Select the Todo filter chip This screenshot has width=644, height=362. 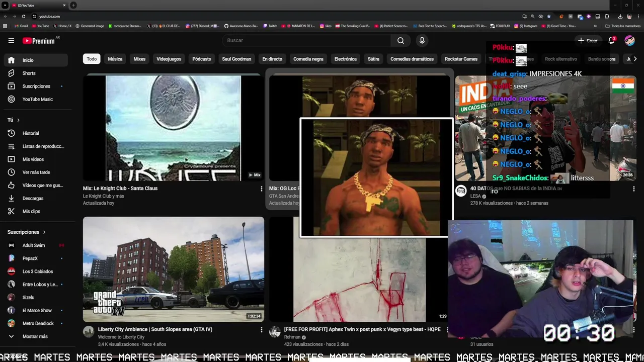coord(92,59)
